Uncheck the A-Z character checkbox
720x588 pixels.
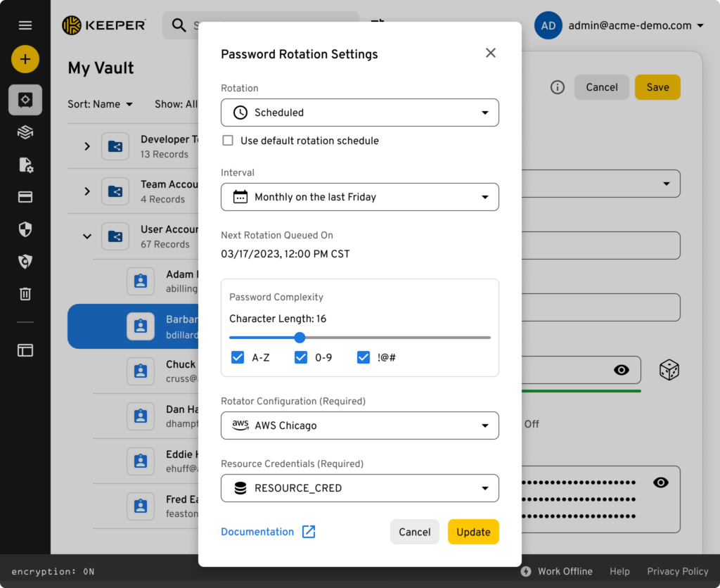[x=238, y=357]
